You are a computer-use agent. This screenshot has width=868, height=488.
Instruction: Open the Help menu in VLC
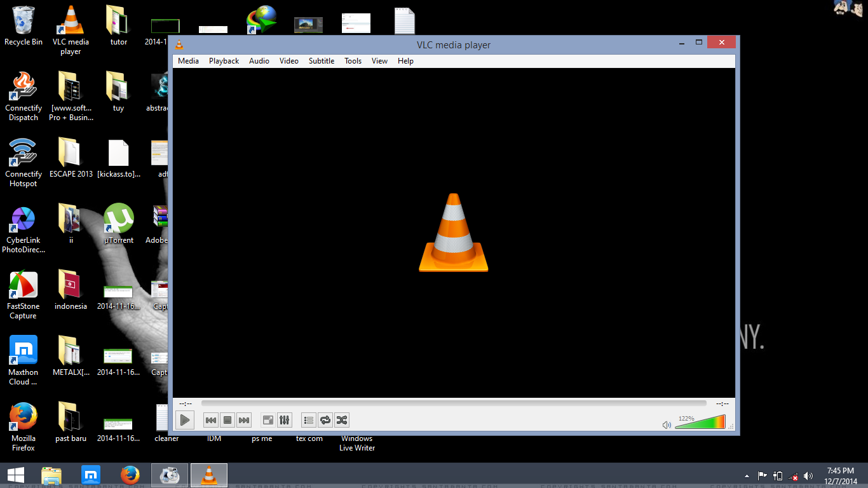coord(405,61)
